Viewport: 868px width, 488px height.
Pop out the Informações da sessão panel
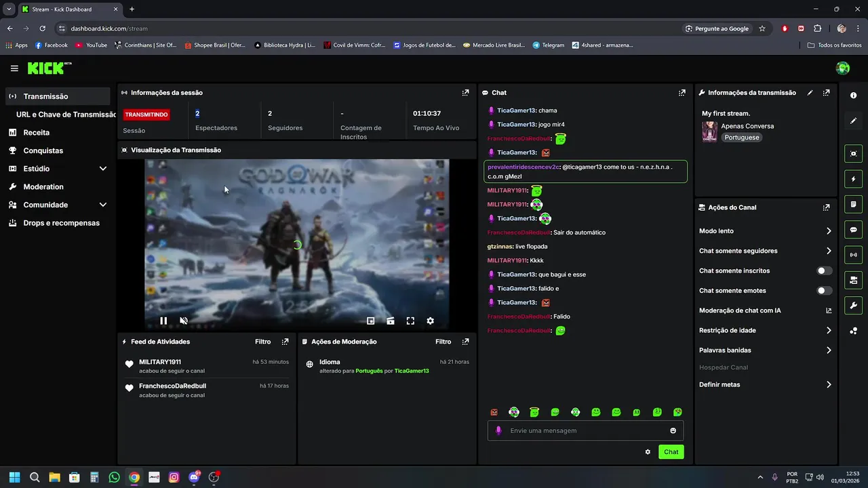pyautogui.click(x=465, y=93)
